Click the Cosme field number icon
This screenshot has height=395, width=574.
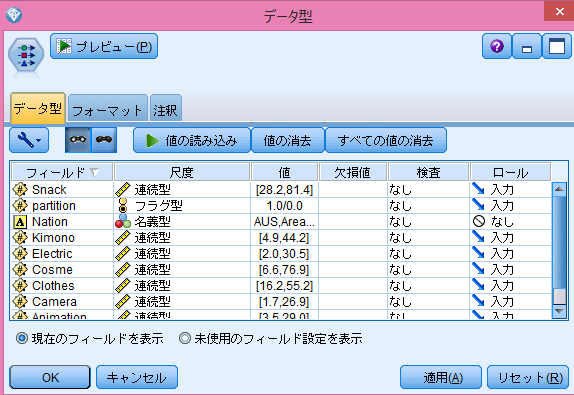[20, 269]
